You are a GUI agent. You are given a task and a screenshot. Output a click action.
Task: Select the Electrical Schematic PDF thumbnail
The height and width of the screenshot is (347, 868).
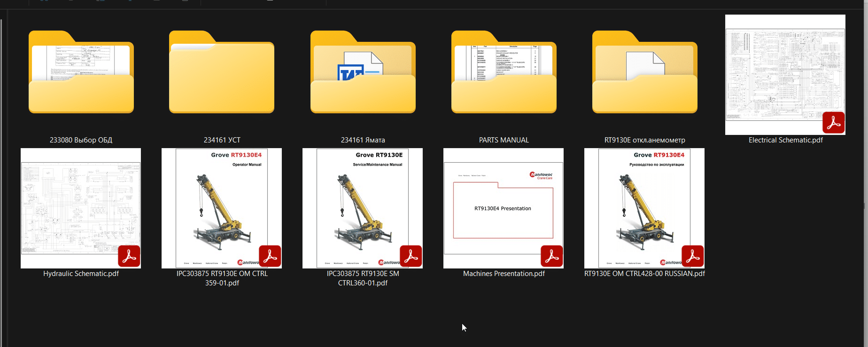[x=785, y=75]
